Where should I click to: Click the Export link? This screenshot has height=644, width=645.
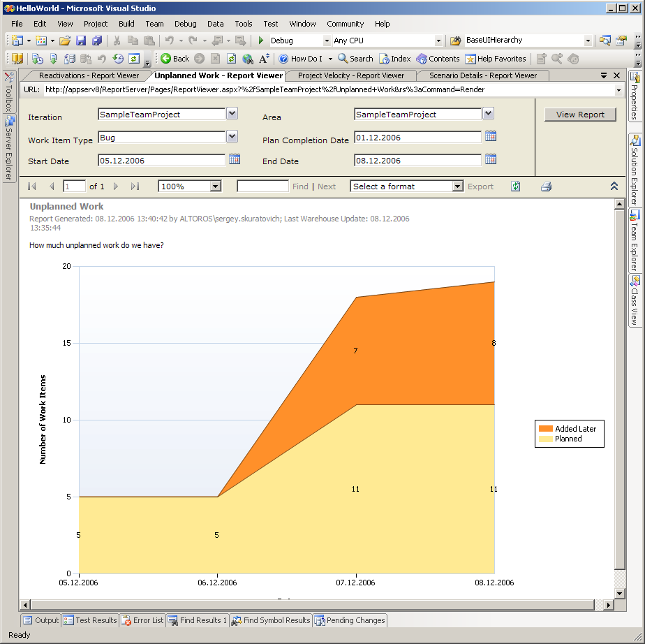click(x=480, y=186)
